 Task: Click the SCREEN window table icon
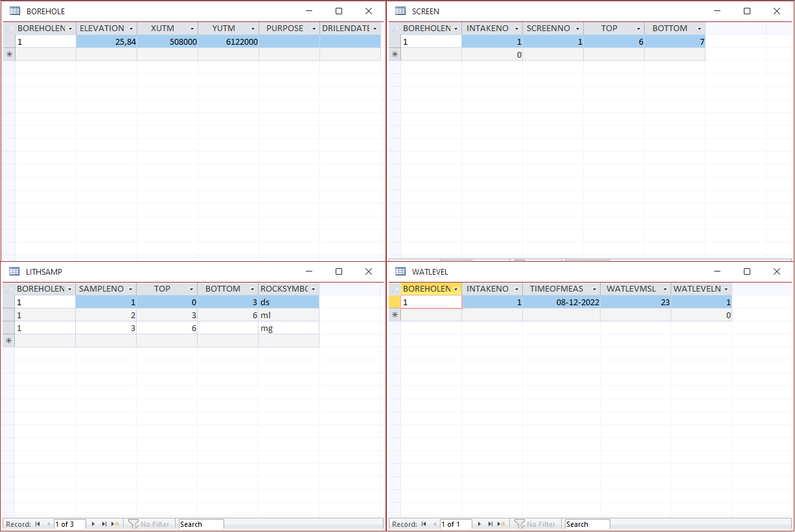[400, 11]
